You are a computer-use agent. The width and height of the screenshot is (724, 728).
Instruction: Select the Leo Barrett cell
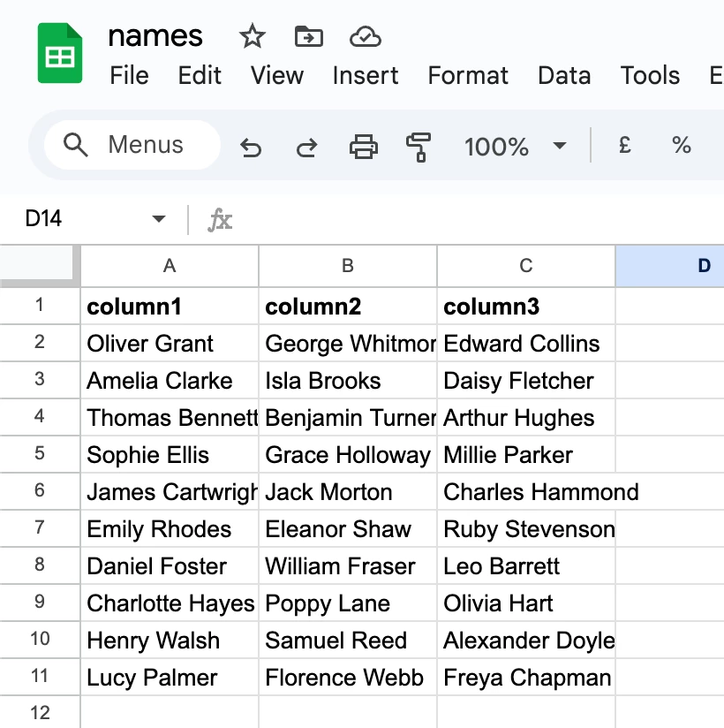[526, 566]
